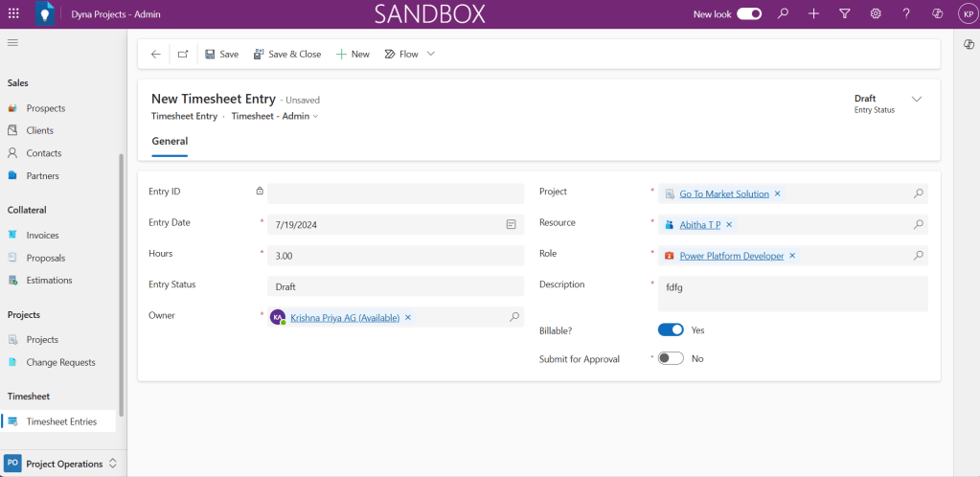Open the advanced filter funnel icon
Viewport: 980px width, 477px height.
click(844, 14)
